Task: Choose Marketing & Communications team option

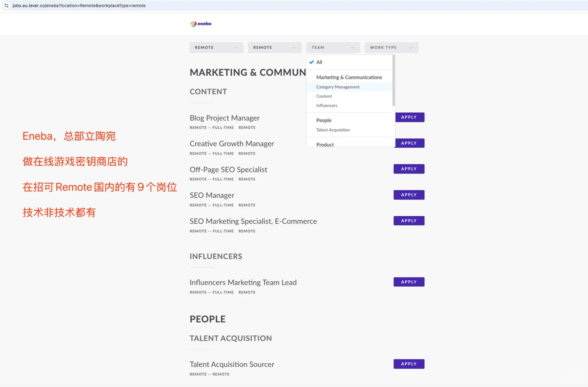Action: (x=349, y=77)
